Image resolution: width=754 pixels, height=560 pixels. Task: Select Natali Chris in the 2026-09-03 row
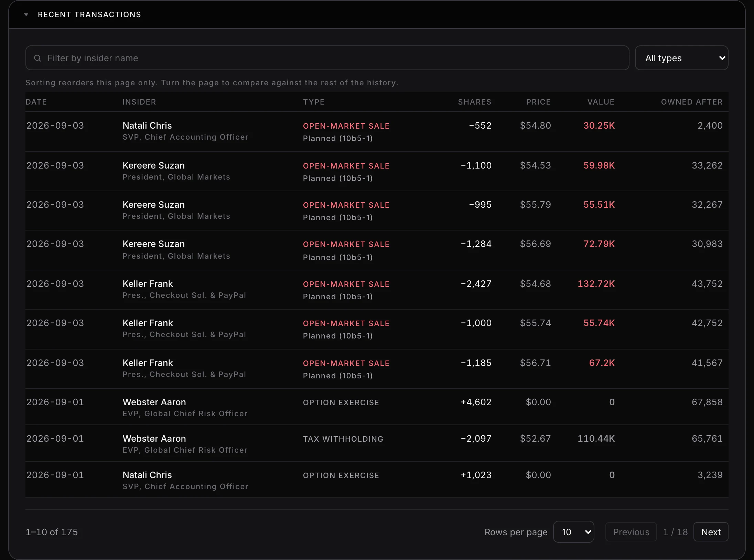(147, 126)
